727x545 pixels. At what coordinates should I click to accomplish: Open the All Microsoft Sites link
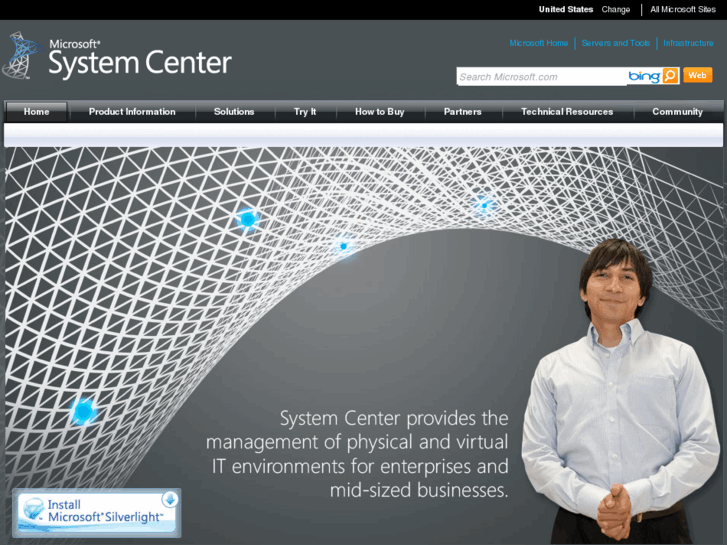pos(682,9)
